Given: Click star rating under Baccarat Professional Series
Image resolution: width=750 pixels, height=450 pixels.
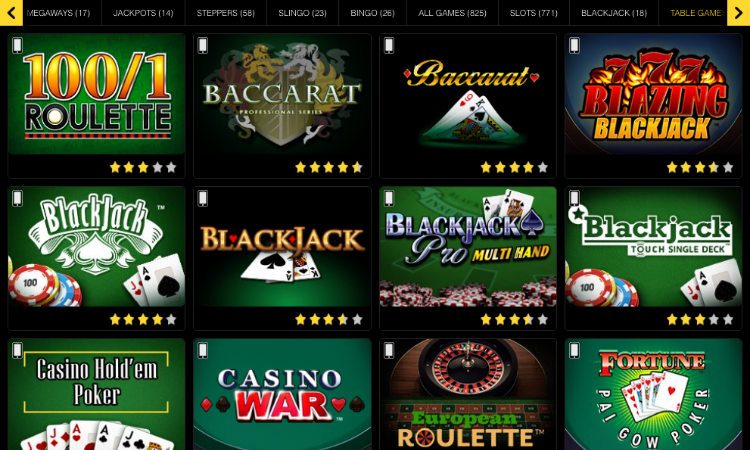Looking at the screenshot, I should click(x=329, y=167).
